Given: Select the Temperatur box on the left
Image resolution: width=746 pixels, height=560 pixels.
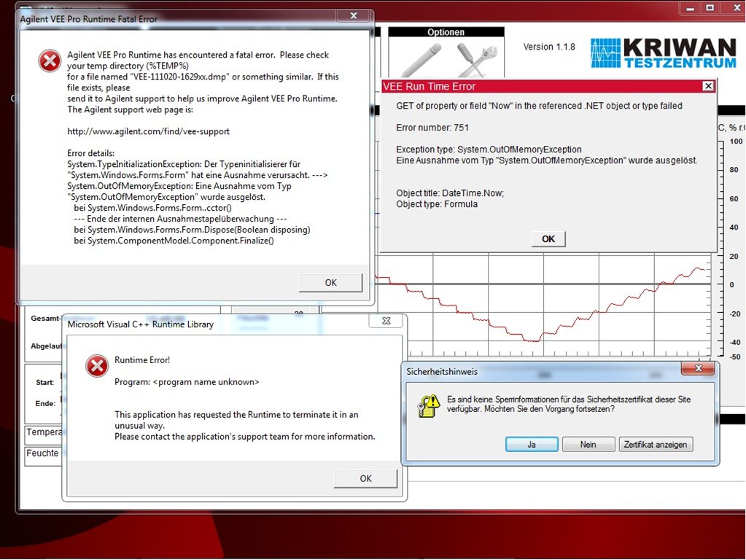Looking at the screenshot, I should [43, 432].
